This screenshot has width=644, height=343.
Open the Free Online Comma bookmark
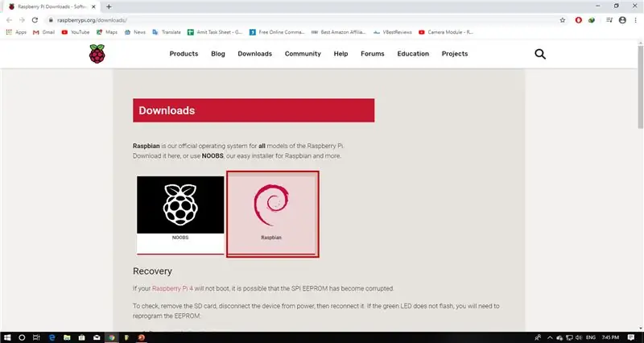(x=277, y=32)
